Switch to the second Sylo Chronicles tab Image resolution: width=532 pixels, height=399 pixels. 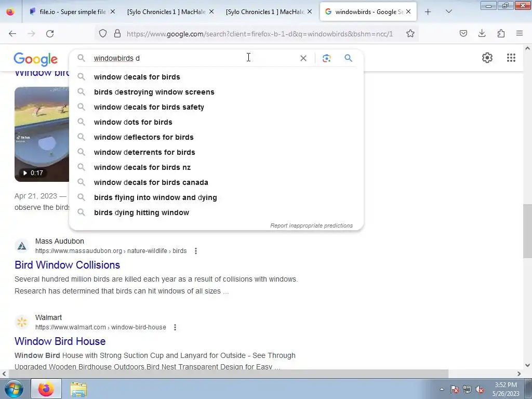coord(268,12)
